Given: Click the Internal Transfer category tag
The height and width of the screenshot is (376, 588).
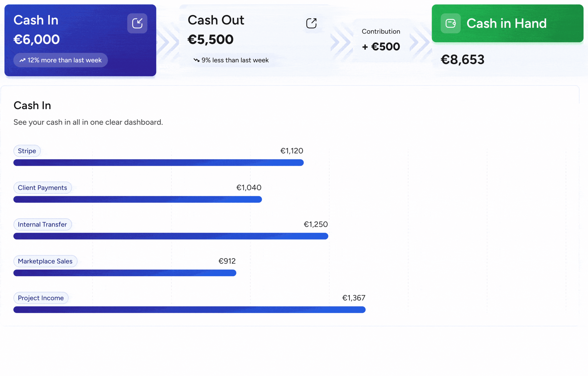Looking at the screenshot, I should click(x=42, y=224).
